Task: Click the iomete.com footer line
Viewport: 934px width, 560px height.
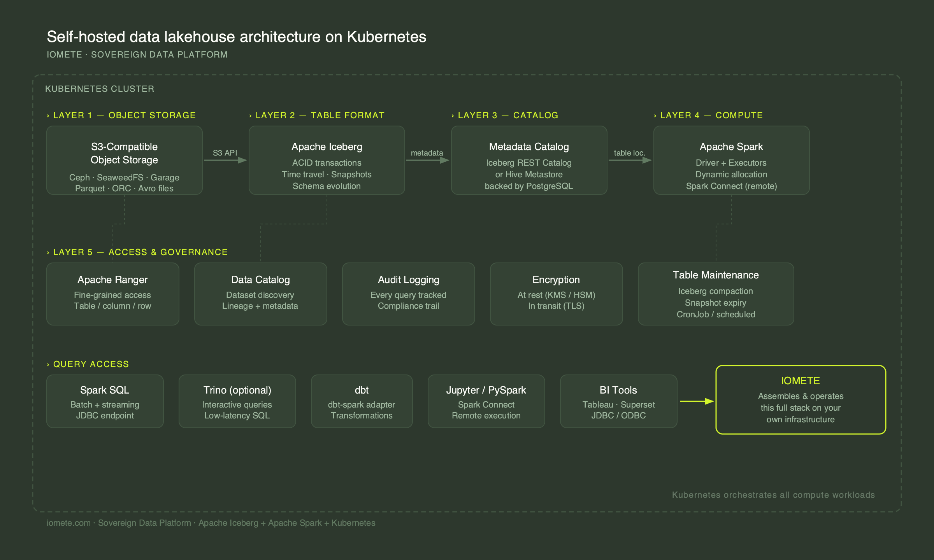Action: point(211,523)
